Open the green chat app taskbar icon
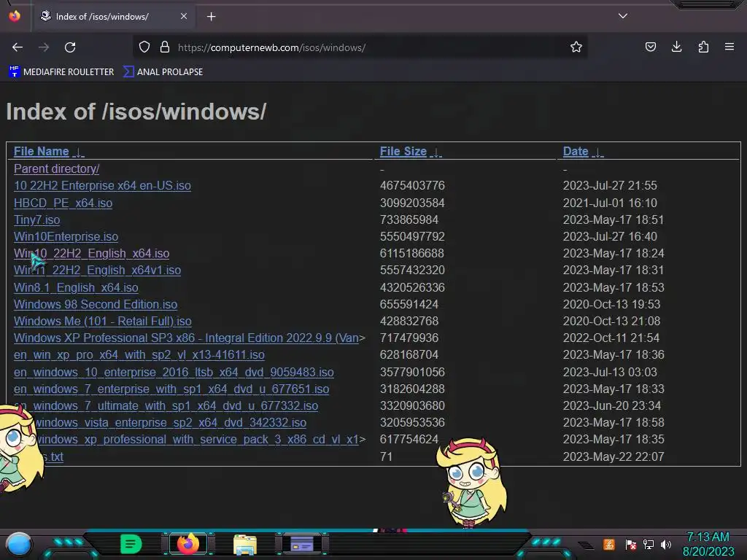Image resolution: width=747 pixels, height=560 pixels. 131,544
